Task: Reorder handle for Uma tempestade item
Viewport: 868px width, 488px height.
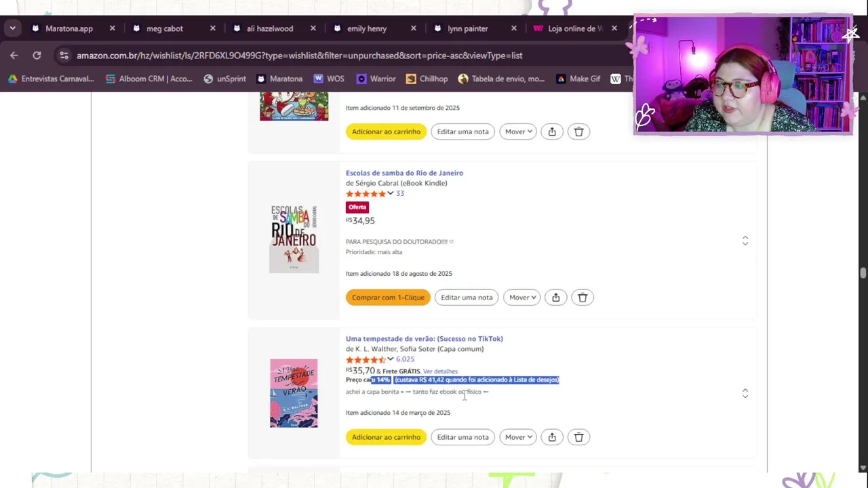Action: (745, 393)
